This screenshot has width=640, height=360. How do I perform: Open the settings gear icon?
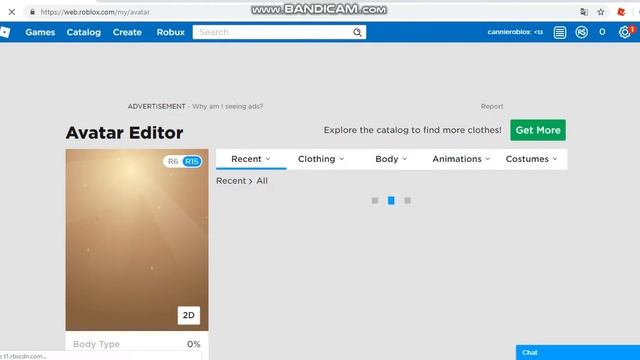tap(624, 32)
